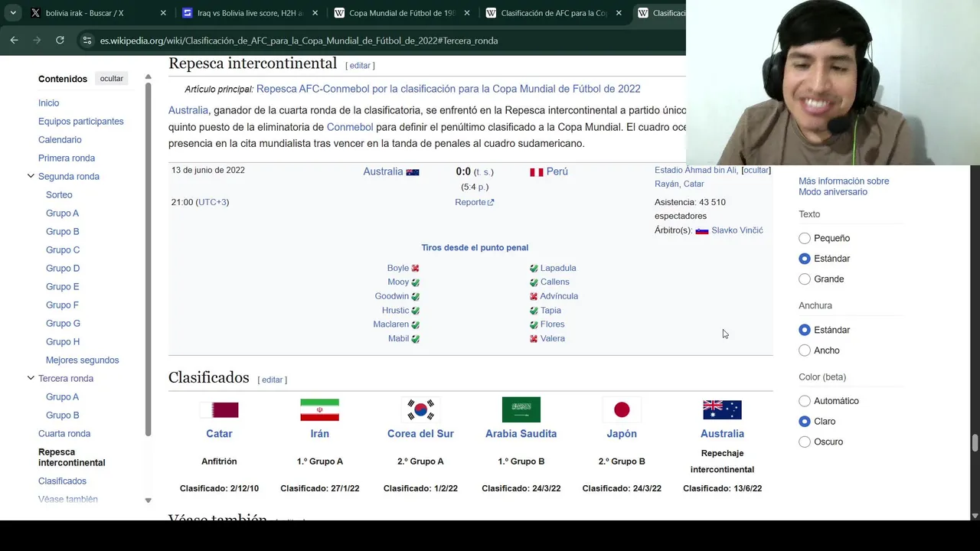Select 'Grupo C' in the contents list
Image resolution: width=980 pixels, height=551 pixels.
63,249
